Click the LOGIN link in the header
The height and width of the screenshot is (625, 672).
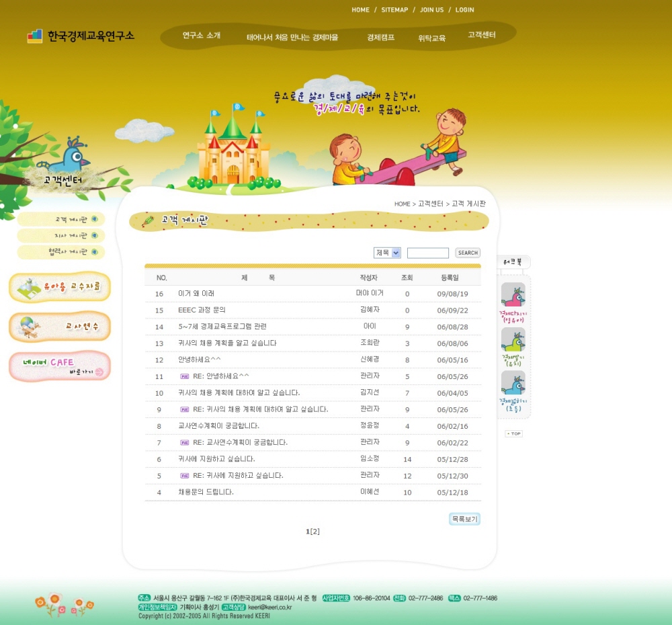click(x=464, y=10)
